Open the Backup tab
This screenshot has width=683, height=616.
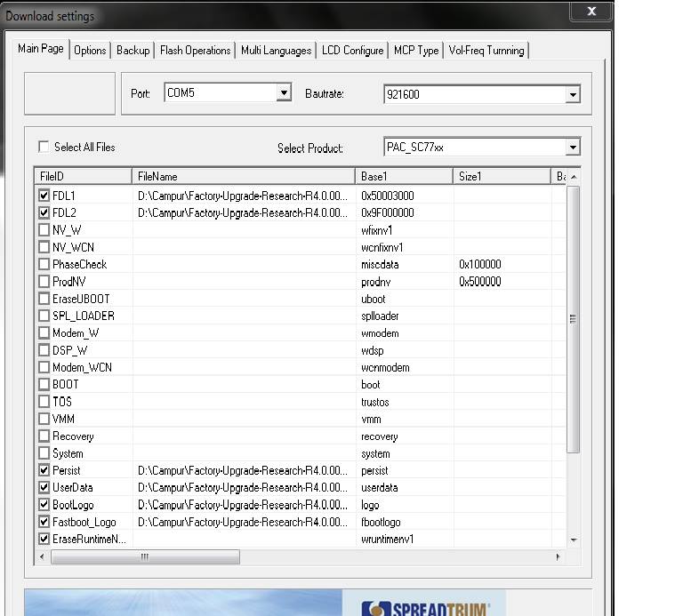click(x=133, y=51)
